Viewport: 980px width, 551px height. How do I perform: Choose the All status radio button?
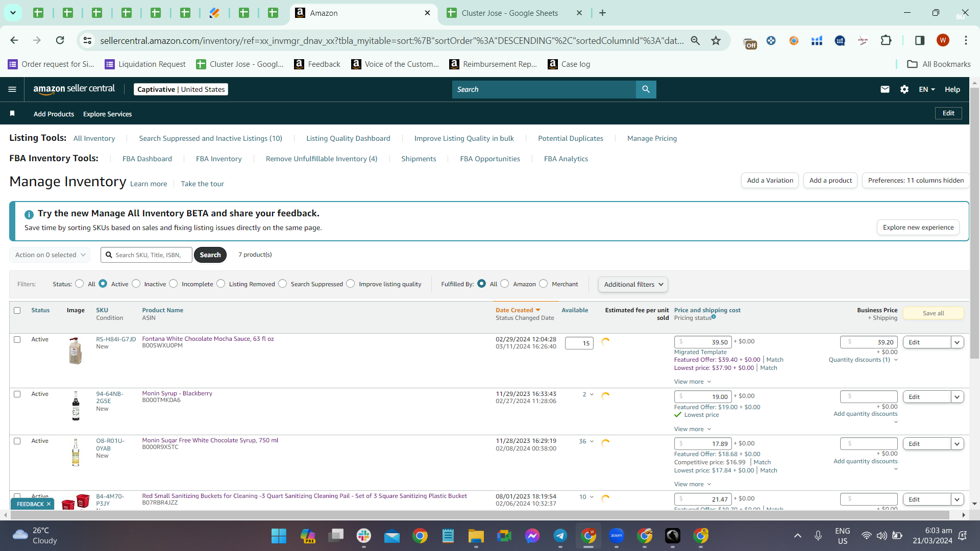[80, 284]
